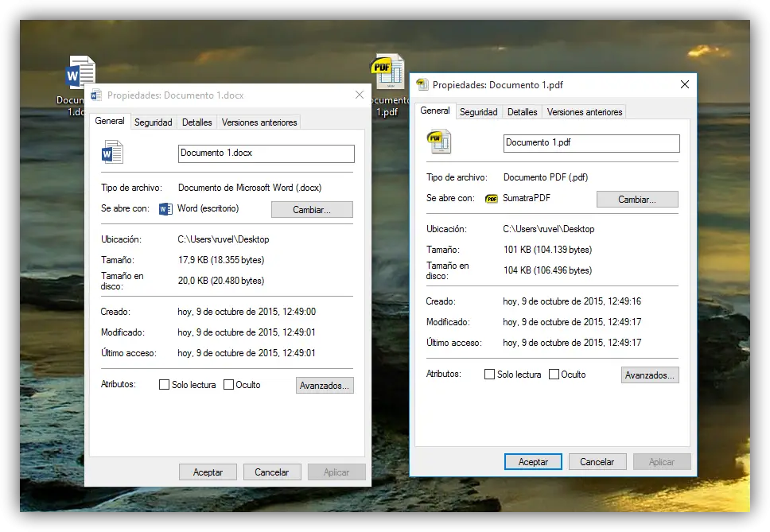The image size is (770, 532).
Task: Click Cambiar... button in pdf properties
Action: pyautogui.click(x=637, y=200)
